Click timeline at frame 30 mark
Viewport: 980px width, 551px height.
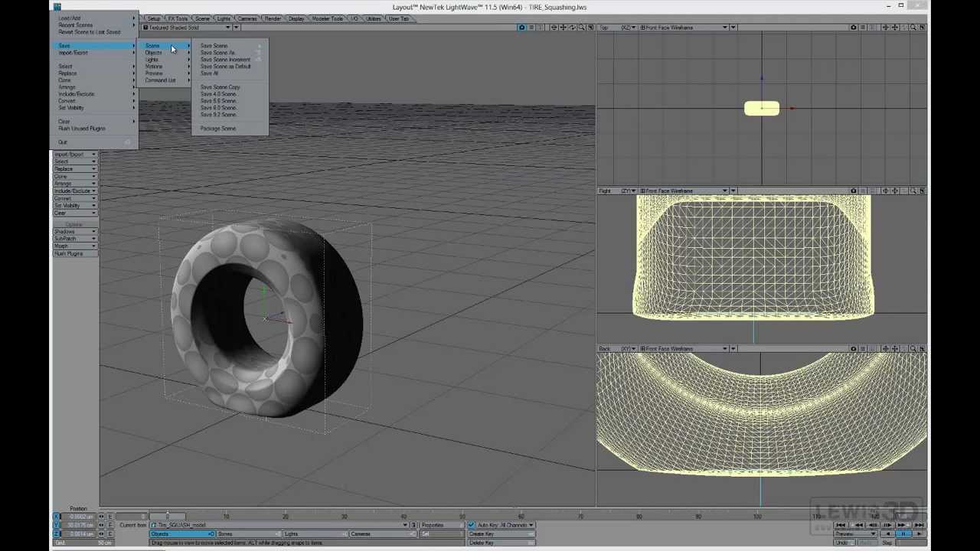345,516
